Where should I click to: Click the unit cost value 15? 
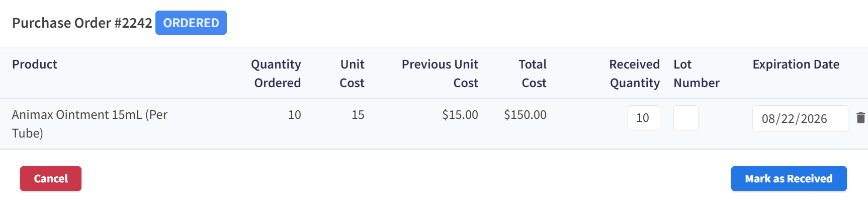coord(358,115)
